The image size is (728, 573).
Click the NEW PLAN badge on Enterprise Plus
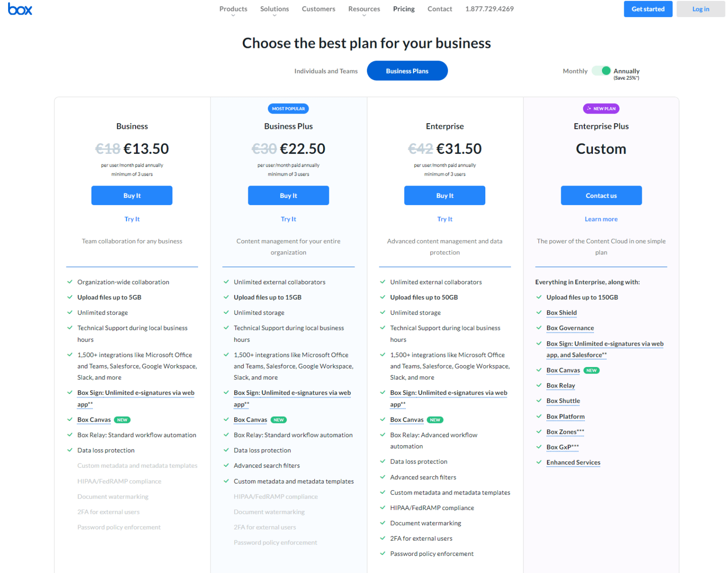pyautogui.click(x=601, y=108)
